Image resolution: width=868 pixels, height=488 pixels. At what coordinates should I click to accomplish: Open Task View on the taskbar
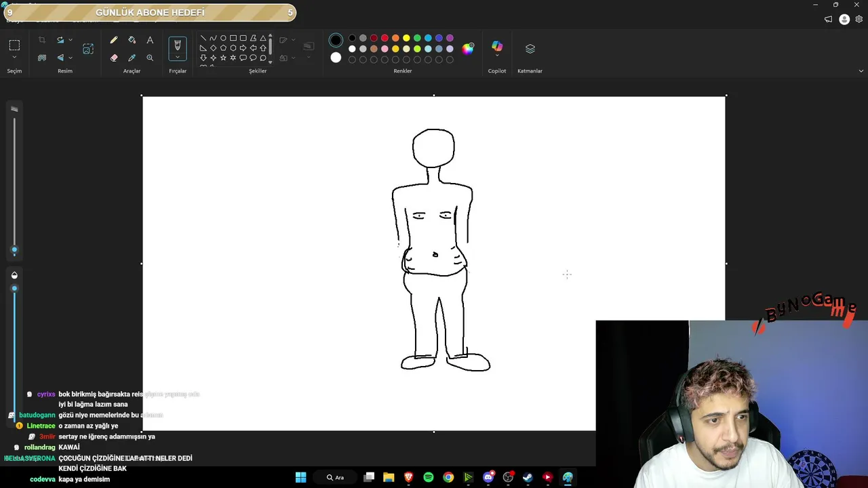[x=369, y=477]
